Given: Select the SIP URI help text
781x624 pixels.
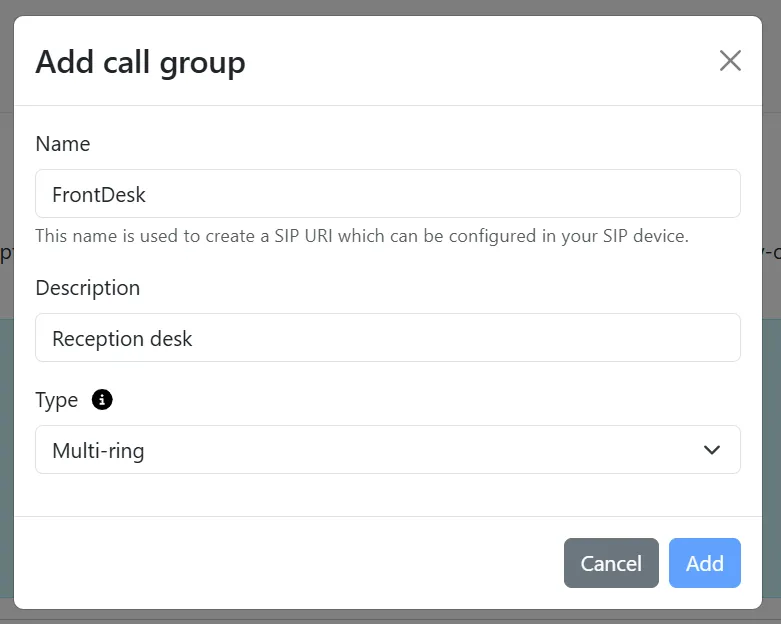Looking at the screenshot, I should [x=362, y=236].
